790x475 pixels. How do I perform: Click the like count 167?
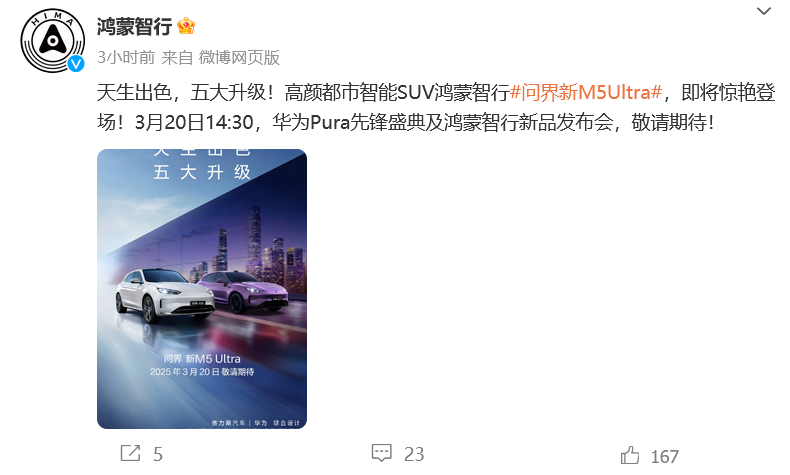[665, 457]
